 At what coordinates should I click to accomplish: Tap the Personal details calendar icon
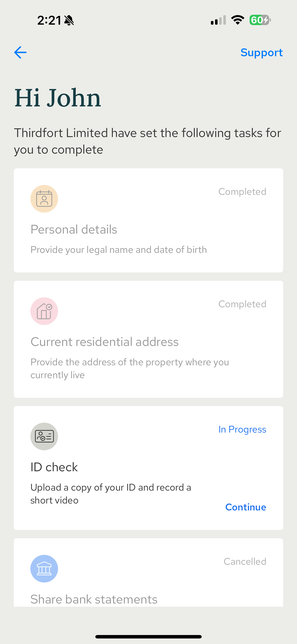pos(44,199)
